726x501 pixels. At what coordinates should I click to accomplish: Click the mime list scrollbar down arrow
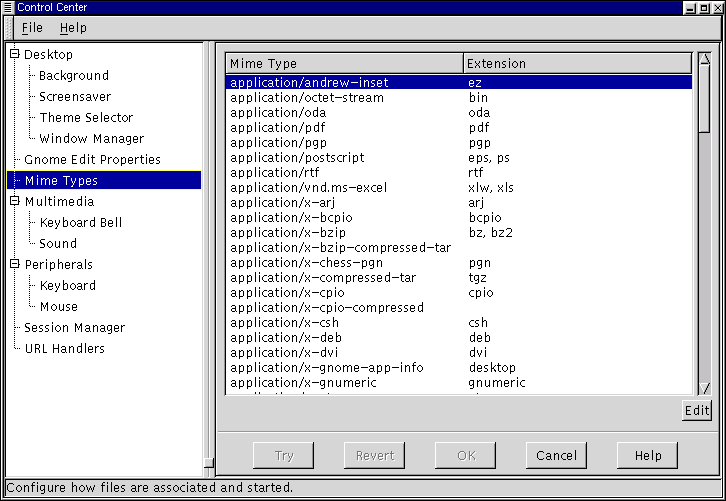pos(703,388)
